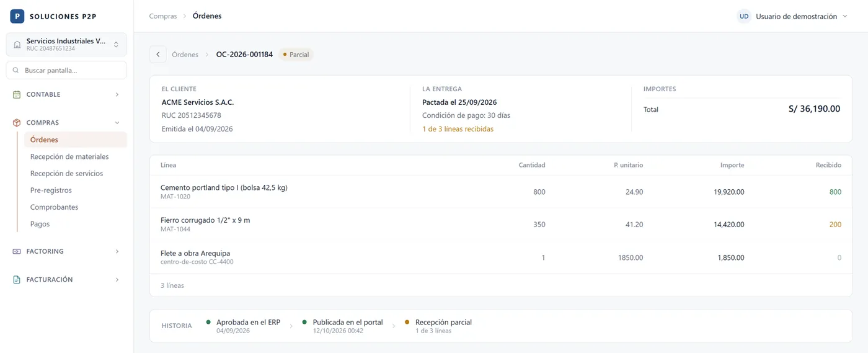Click the Facturación document icon

coord(17,280)
